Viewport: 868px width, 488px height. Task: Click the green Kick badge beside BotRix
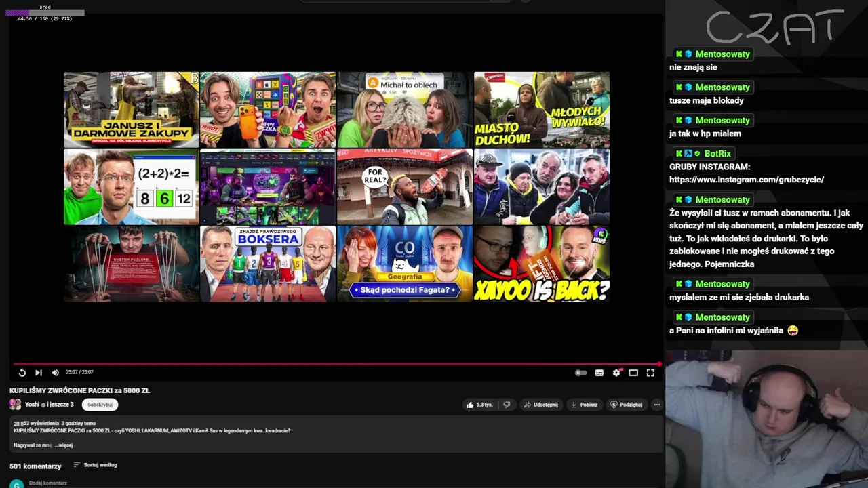[679, 154]
